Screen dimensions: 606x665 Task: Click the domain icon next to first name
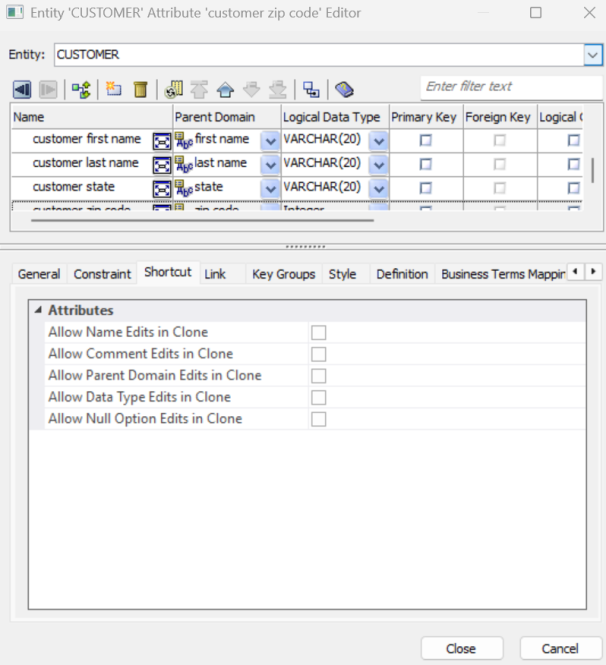[x=184, y=140]
